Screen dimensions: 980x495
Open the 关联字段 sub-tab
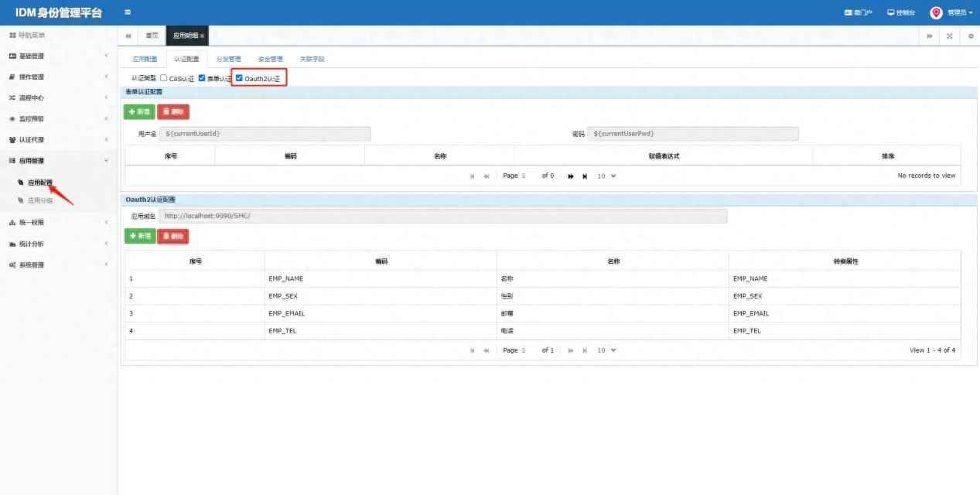click(312, 59)
